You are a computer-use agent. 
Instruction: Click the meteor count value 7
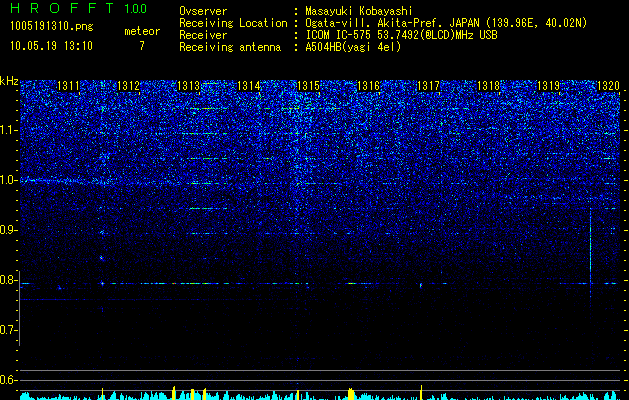coord(142,46)
